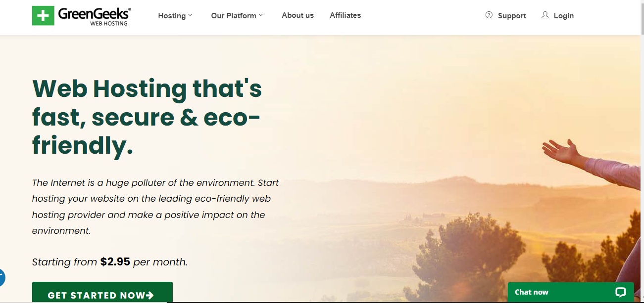
Task: Open the Affiliates link
Action: (x=345, y=15)
